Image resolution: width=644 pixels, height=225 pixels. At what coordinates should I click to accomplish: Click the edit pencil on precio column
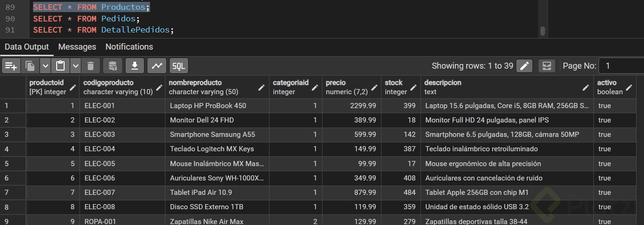pyautogui.click(x=374, y=87)
